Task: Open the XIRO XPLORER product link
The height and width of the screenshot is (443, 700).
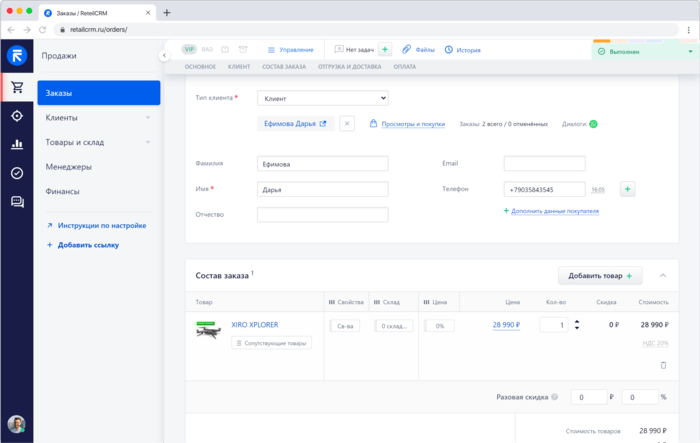Action: click(x=254, y=325)
